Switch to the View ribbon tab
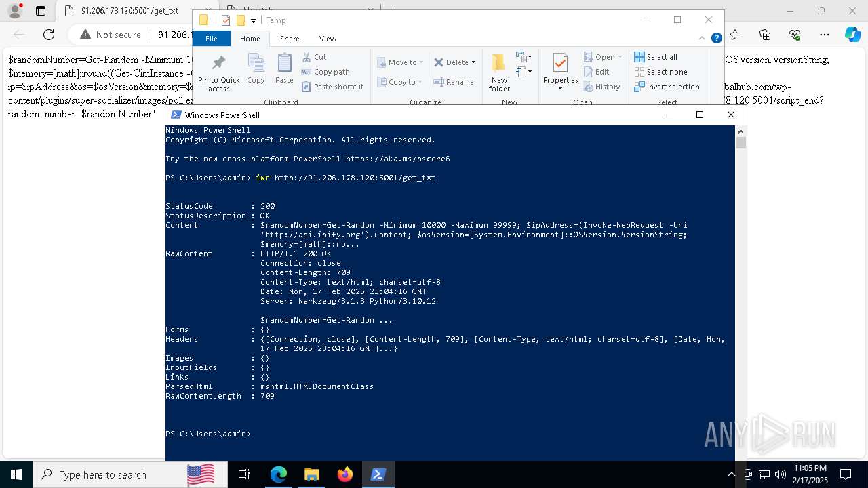The image size is (868, 488). point(328,39)
